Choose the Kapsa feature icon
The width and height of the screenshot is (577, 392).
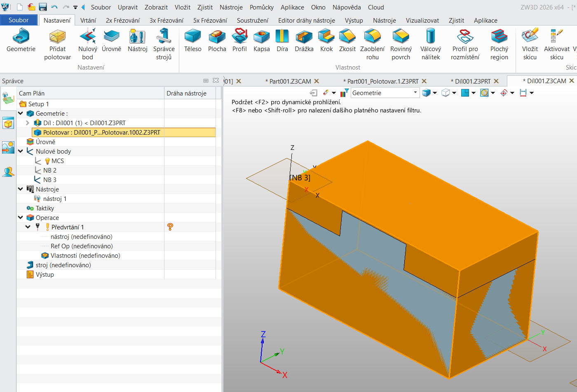click(x=261, y=37)
